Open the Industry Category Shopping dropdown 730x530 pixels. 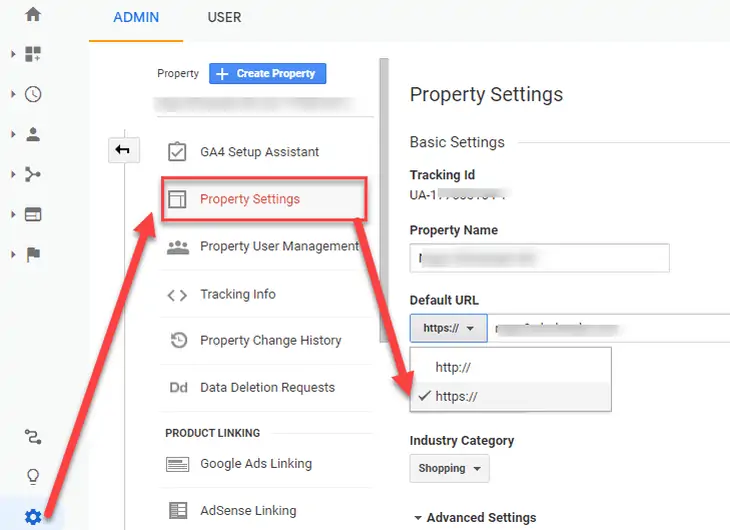click(449, 468)
